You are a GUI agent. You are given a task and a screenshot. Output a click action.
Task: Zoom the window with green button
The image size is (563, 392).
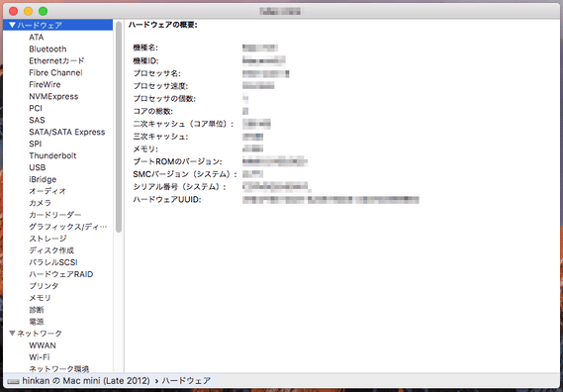[x=44, y=11]
